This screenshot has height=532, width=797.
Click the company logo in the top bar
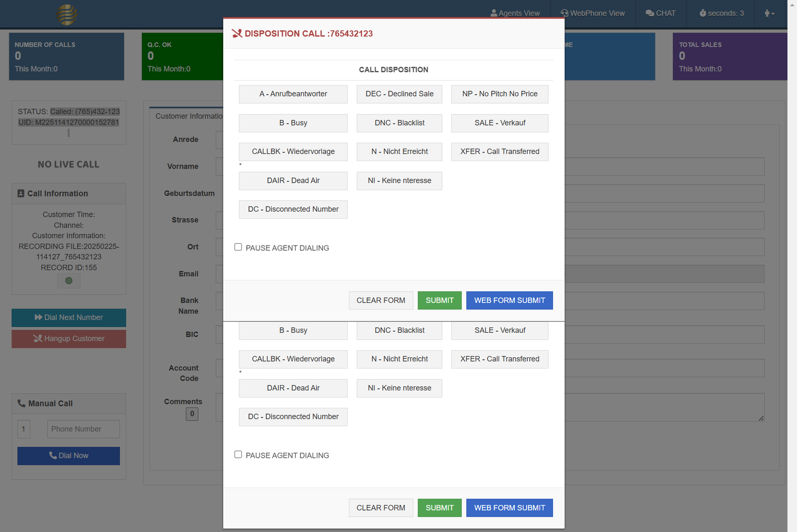pos(66,14)
